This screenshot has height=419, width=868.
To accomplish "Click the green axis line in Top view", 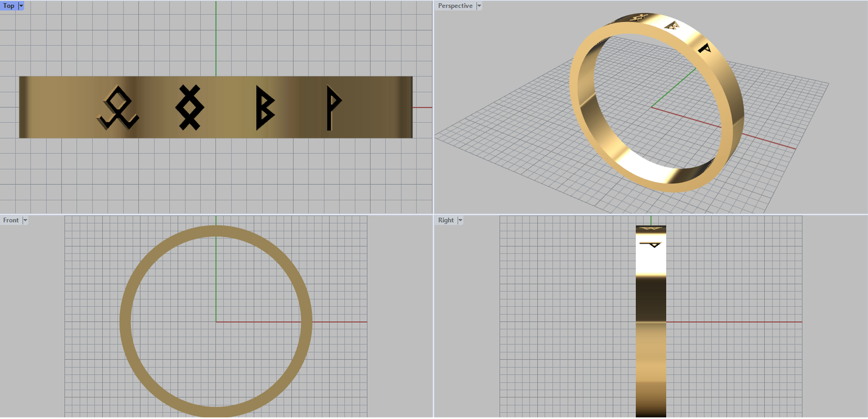I will [216, 38].
